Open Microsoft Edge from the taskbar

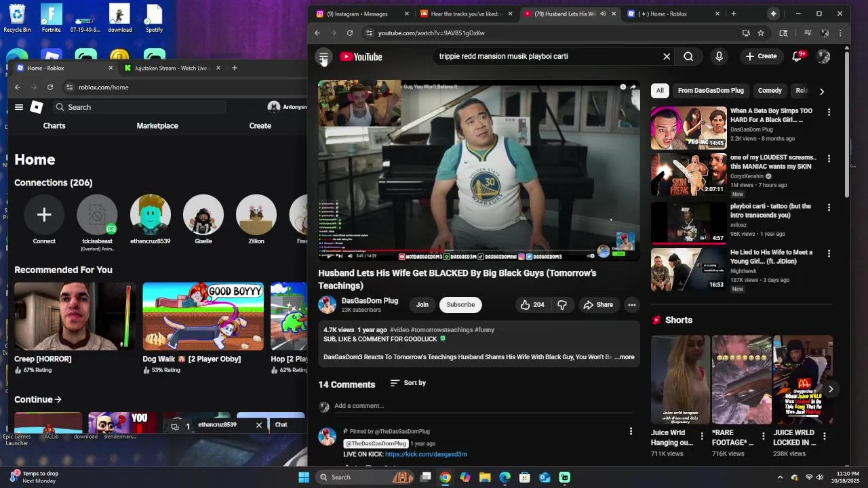pos(505,477)
